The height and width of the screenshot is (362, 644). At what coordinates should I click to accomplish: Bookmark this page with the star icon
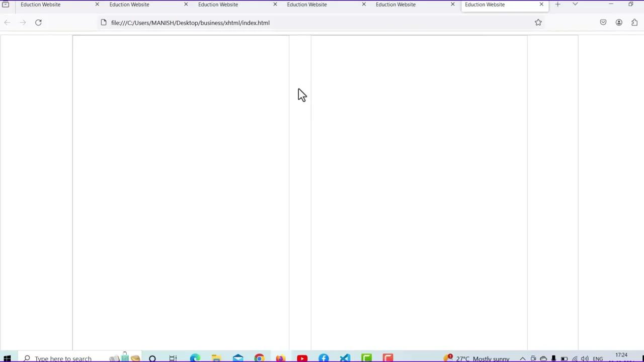click(538, 23)
